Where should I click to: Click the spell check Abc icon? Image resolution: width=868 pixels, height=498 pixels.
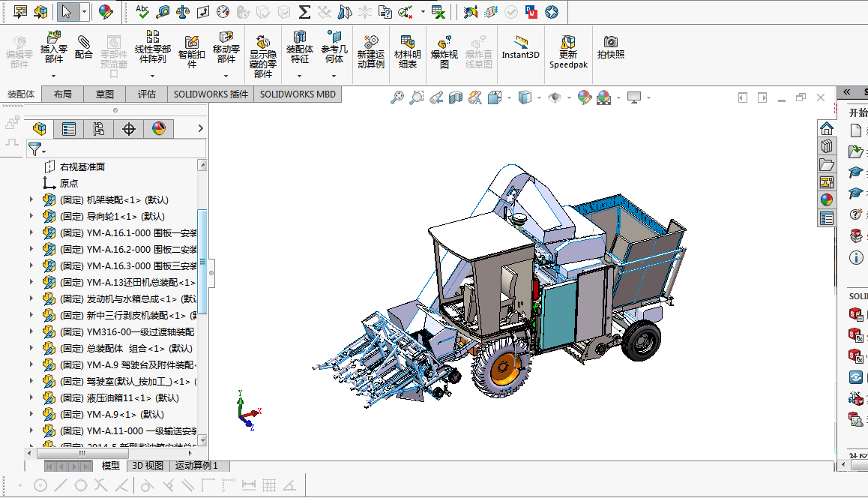pyautogui.click(x=142, y=12)
